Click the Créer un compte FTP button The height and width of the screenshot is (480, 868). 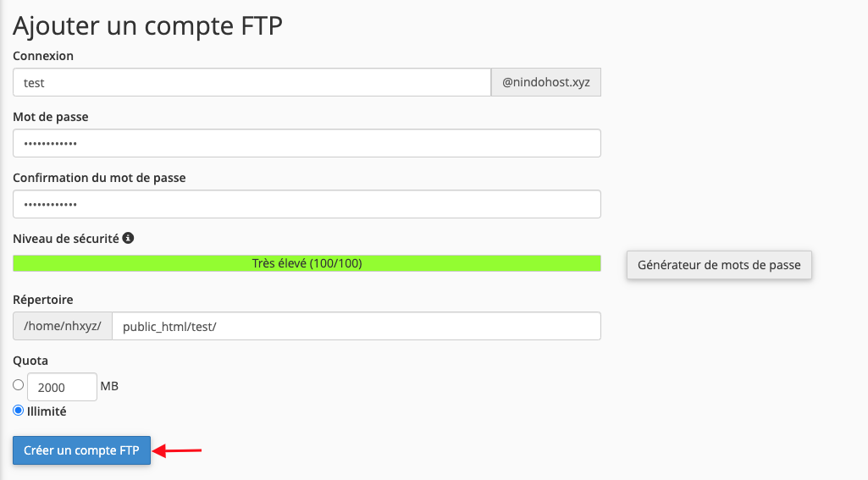82,450
